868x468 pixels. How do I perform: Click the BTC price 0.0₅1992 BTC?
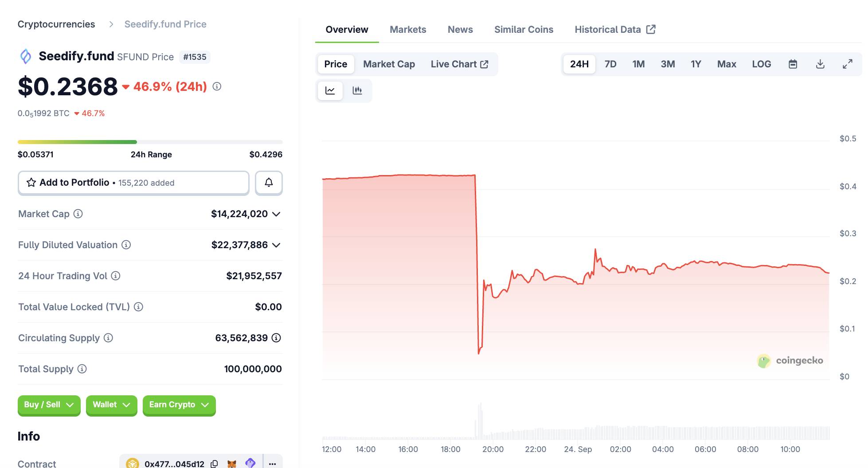tap(43, 113)
